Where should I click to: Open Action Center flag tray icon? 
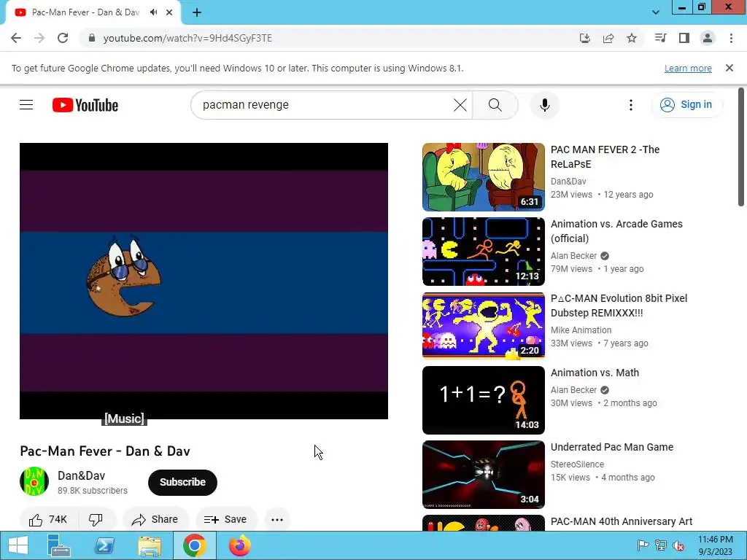[643, 545]
